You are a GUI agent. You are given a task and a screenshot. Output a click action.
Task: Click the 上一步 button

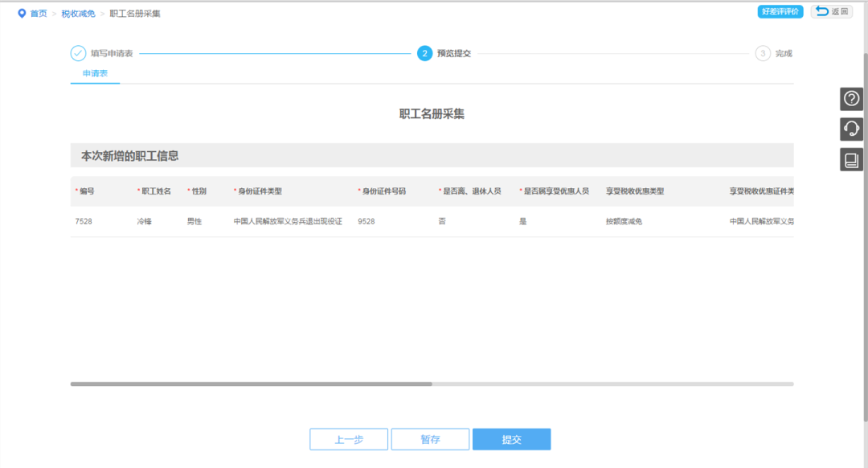point(349,439)
